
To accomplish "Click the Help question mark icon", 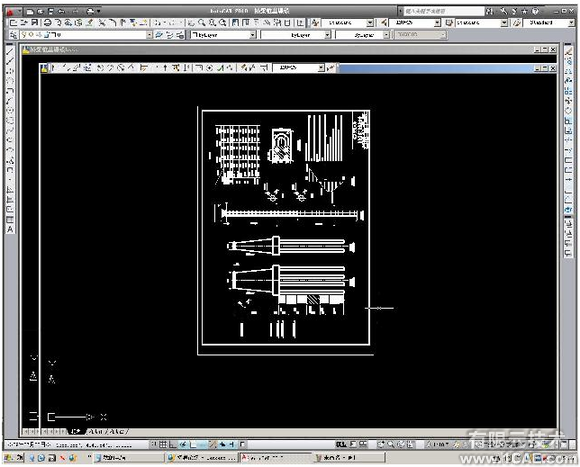I will pyautogui.click(x=535, y=11).
